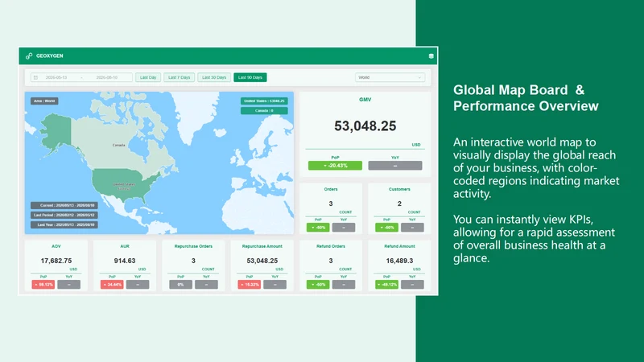Click the Customers card title
The width and height of the screenshot is (644, 362).
[399, 189]
